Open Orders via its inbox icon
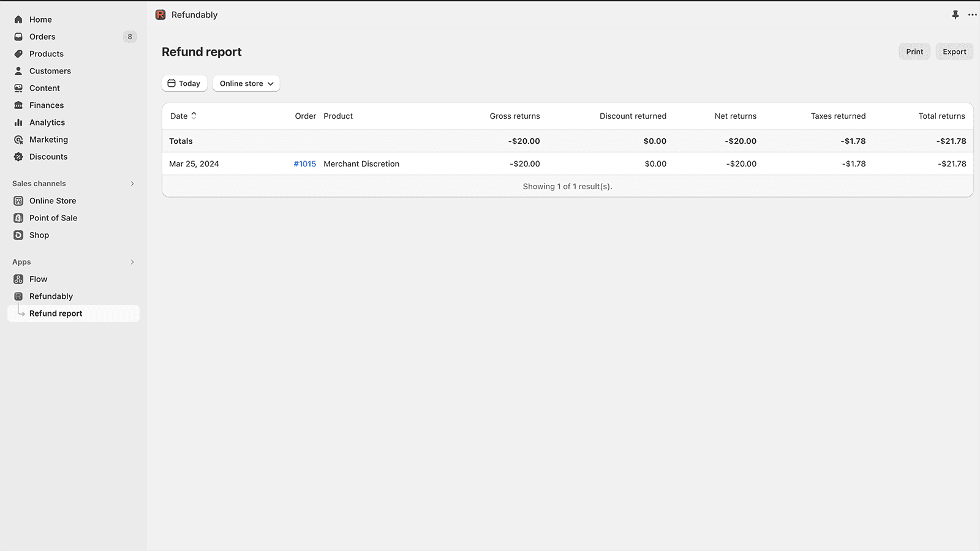This screenshot has width=980, height=551. pyautogui.click(x=18, y=37)
